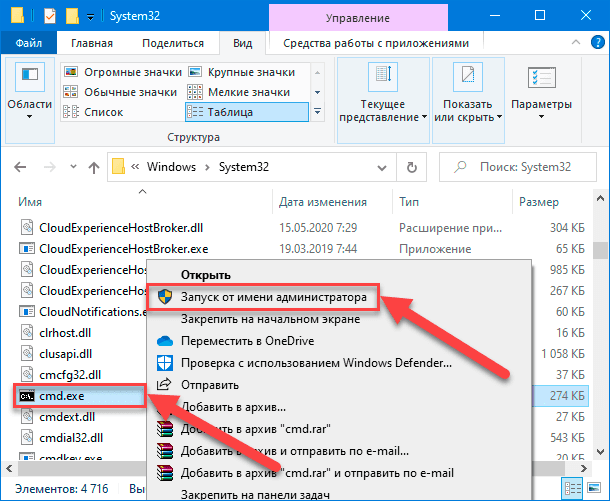The image size is (610, 501).
Task: Open Текущее представление dropdown
Action: coord(383,100)
